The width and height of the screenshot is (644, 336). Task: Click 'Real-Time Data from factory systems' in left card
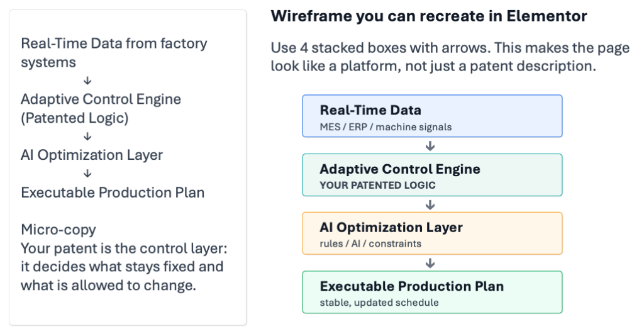coord(114,53)
